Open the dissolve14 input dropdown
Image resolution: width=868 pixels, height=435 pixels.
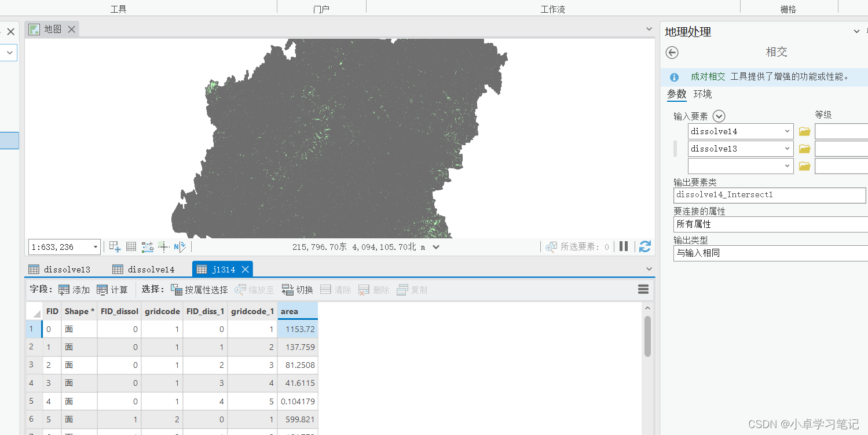point(787,131)
